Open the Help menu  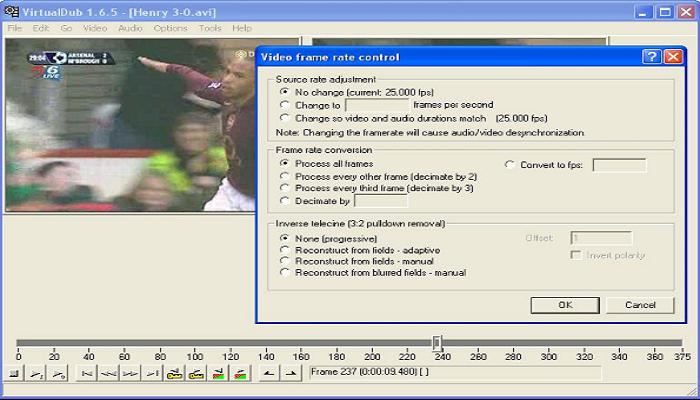(242, 28)
